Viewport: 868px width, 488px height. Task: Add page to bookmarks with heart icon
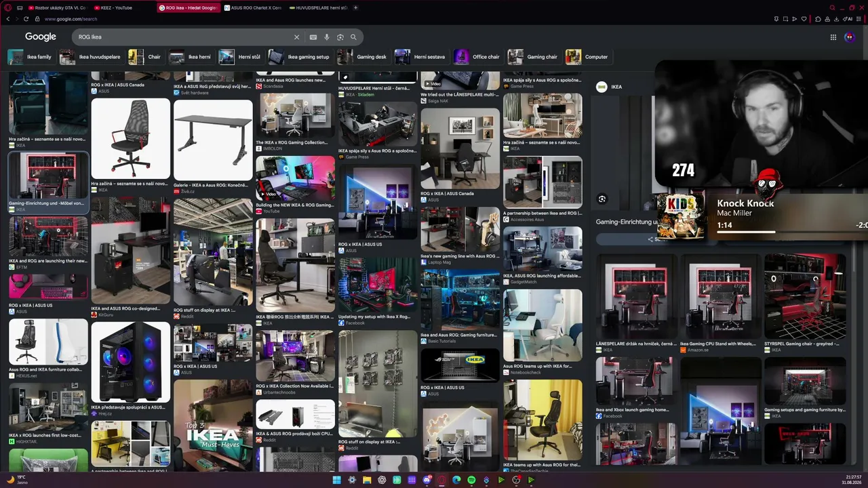[804, 19]
